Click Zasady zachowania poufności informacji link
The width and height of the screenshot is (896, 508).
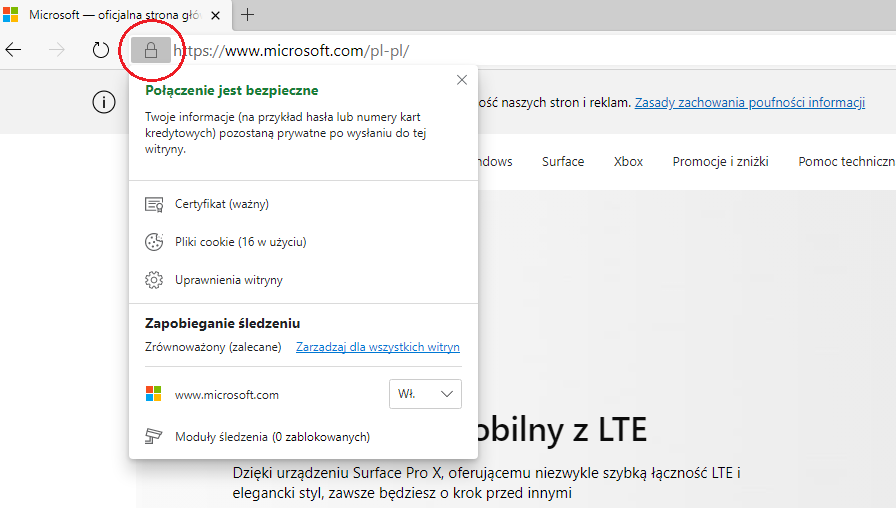pos(749,102)
